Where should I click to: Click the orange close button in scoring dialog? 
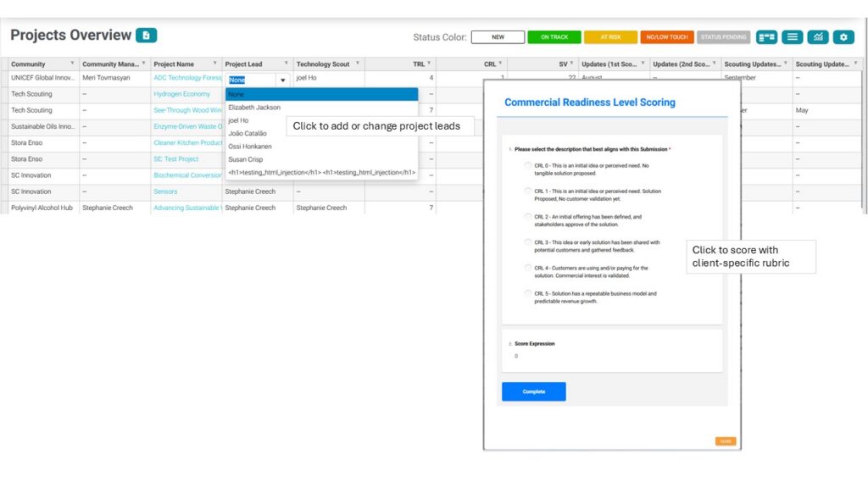point(726,441)
